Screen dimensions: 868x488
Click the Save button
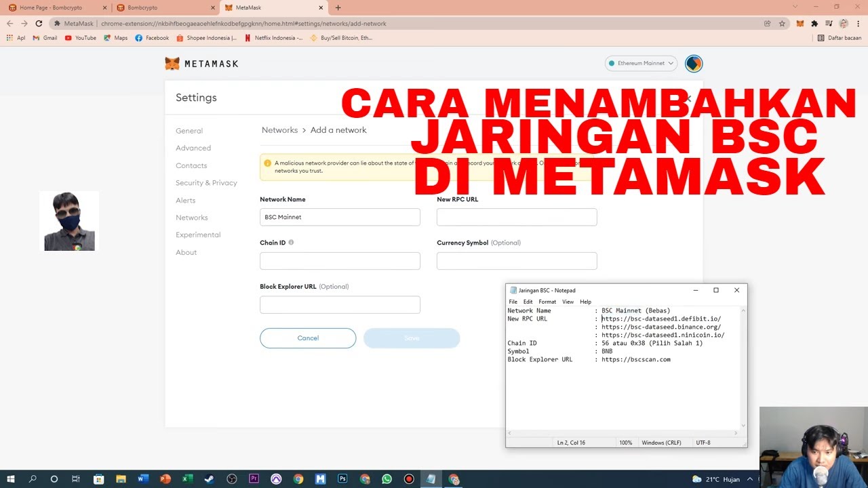[x=412, y=338]
